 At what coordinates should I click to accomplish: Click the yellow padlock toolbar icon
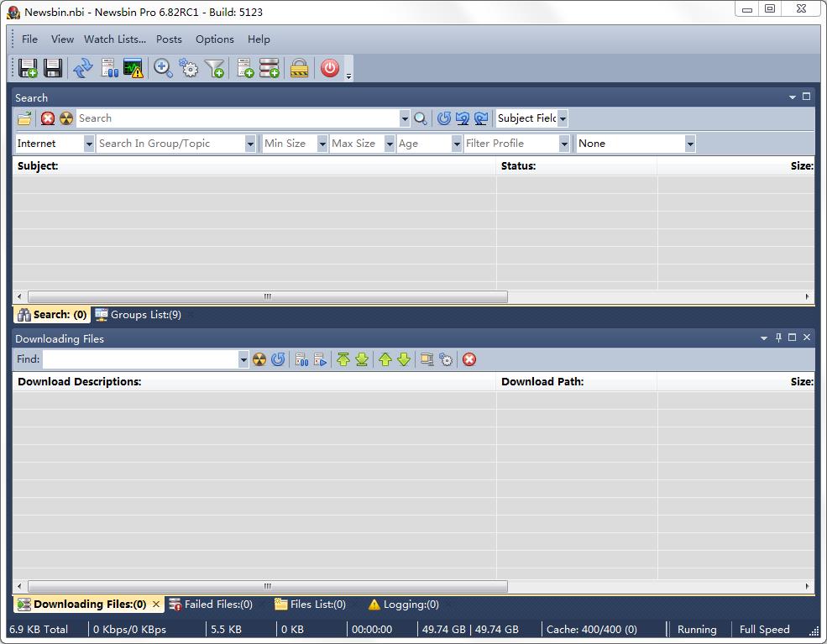pos(299,68)
